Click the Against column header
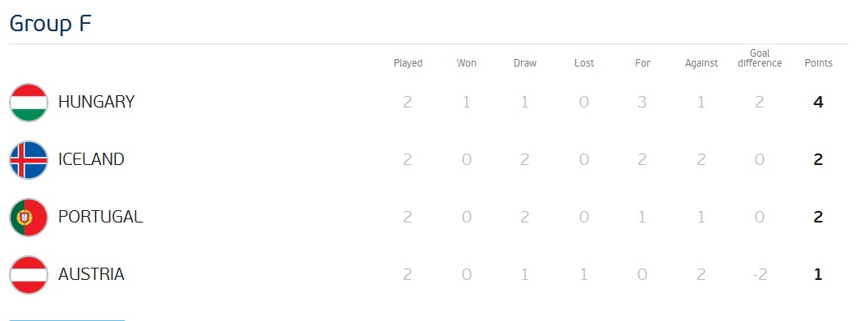The width and height of the screenshot is (868, 321). tap(701, 63)
